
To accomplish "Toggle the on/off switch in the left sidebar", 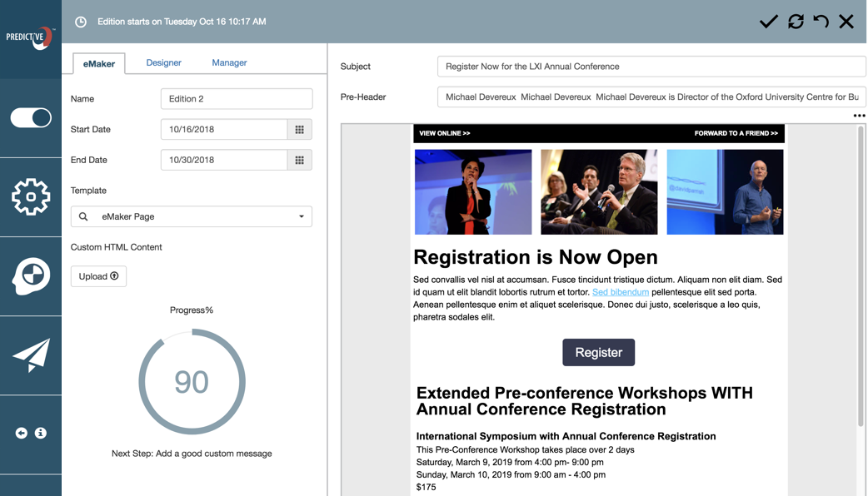I will [31, 118].
